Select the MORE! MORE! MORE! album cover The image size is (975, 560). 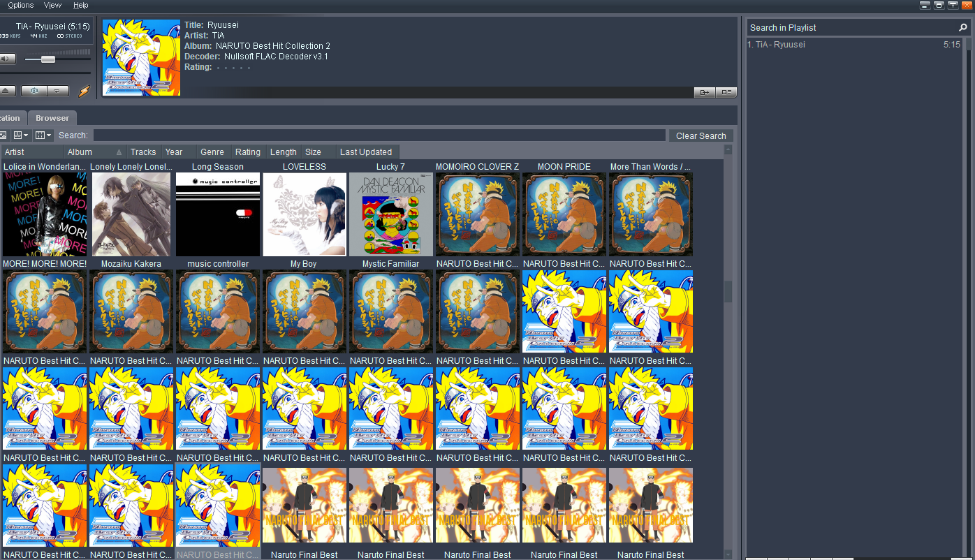[45, 214]
